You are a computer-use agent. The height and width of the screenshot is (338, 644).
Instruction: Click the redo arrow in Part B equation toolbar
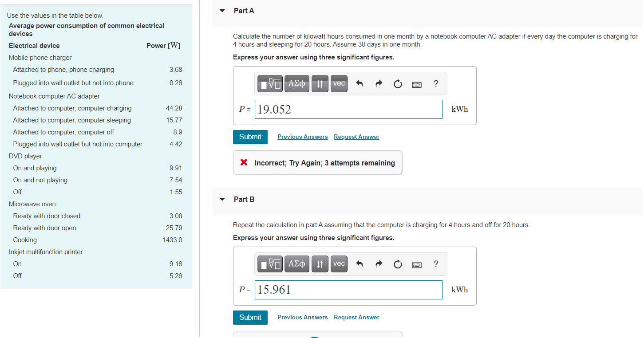point(379,264)
